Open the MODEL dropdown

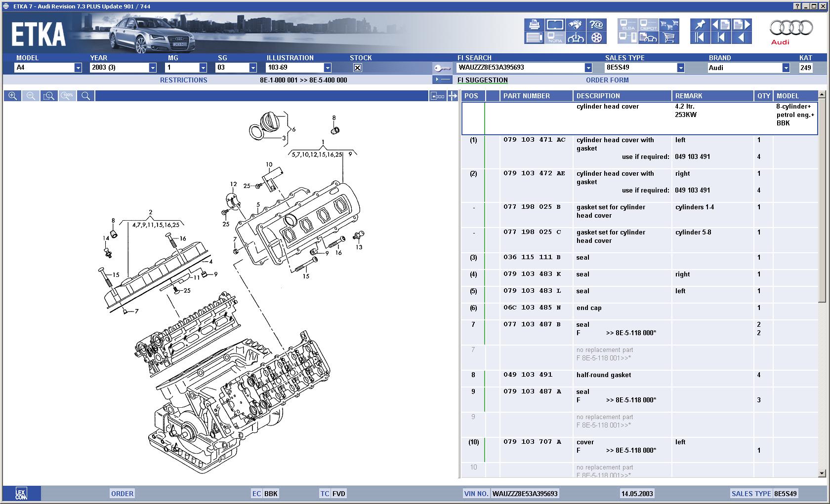pos(78,68)
